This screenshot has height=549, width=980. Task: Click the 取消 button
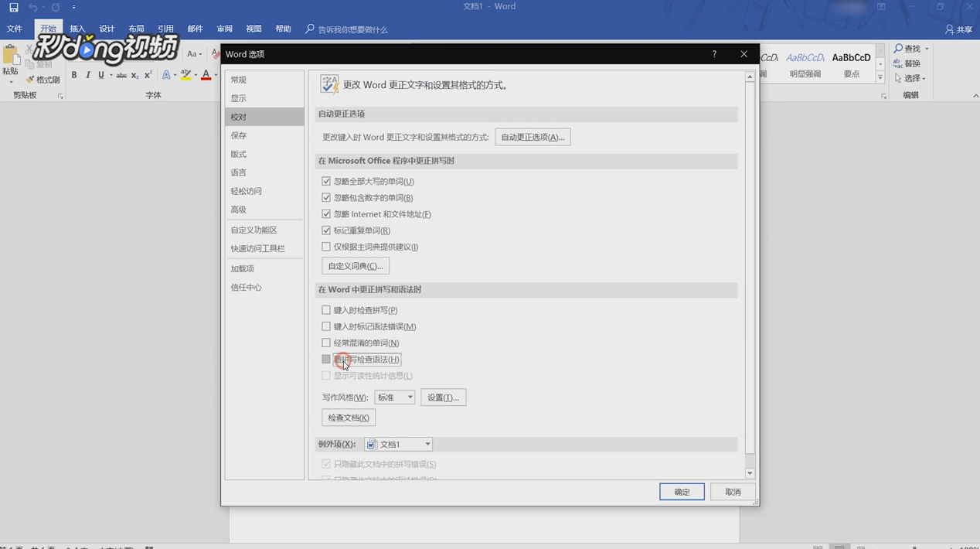733,492
